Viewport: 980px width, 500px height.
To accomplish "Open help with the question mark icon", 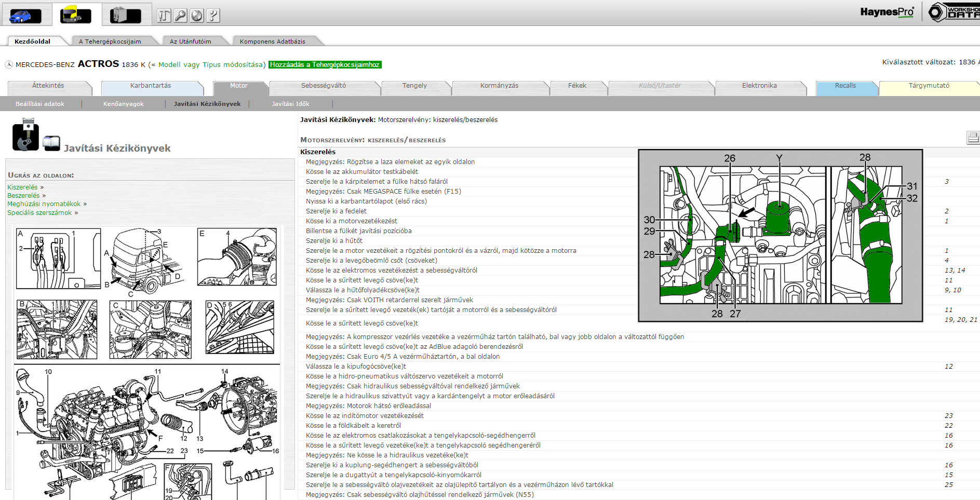I will click(x=213, y=16).
